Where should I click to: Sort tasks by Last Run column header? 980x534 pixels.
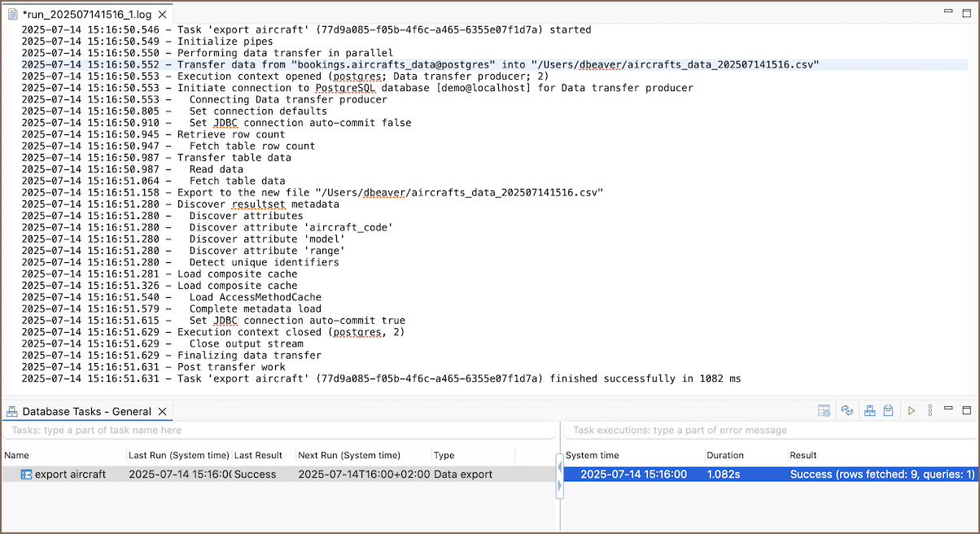click(x=179, y=455)
